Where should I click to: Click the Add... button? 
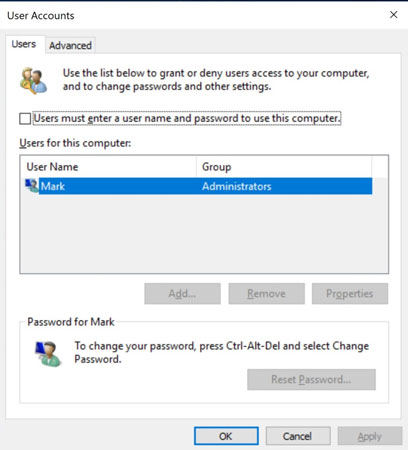coord(182,294)
